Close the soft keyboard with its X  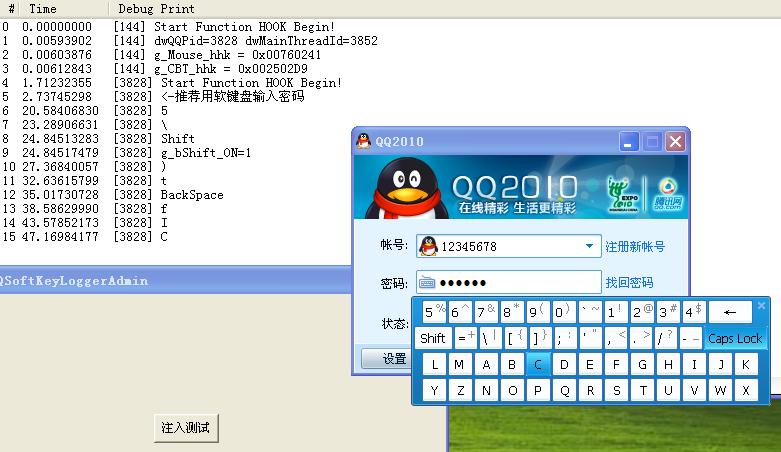coord(761,305)
